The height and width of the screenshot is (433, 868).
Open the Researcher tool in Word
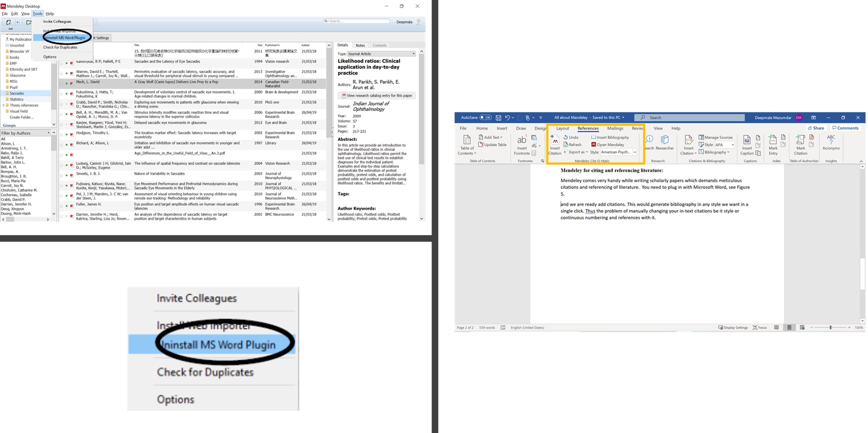tap(664, 143)
